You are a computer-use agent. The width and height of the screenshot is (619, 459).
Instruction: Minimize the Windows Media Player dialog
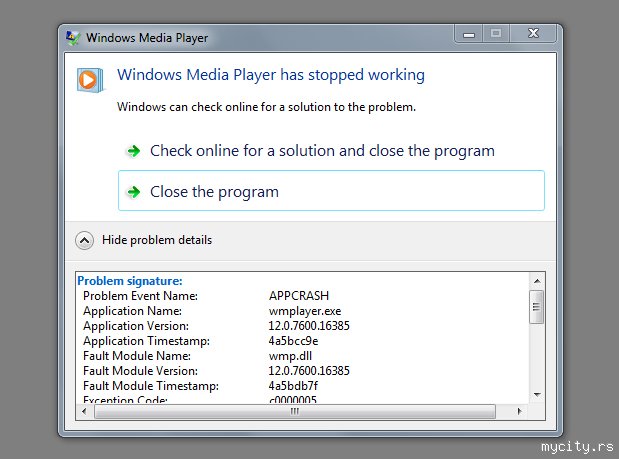click(x=469, y=35)
